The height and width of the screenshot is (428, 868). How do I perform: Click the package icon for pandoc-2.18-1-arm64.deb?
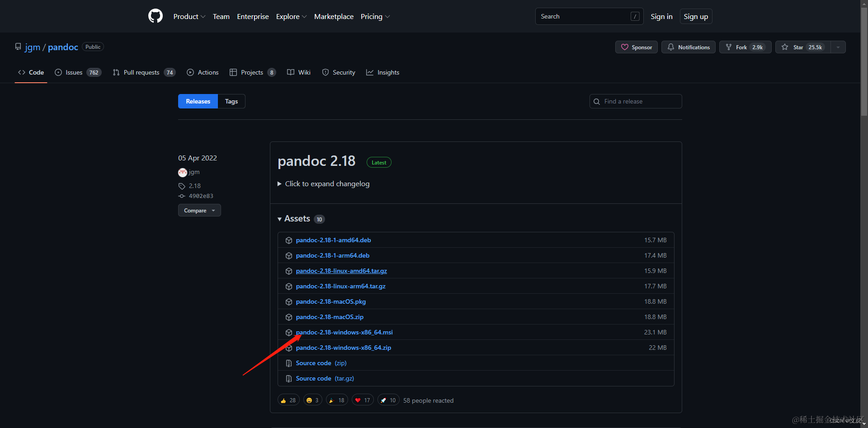pos(289,256)
